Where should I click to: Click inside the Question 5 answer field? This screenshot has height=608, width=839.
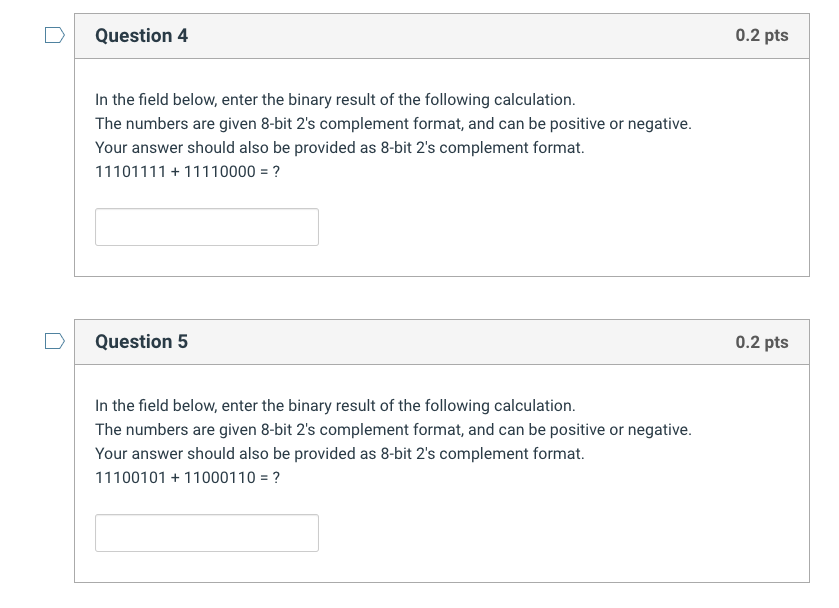206,532
